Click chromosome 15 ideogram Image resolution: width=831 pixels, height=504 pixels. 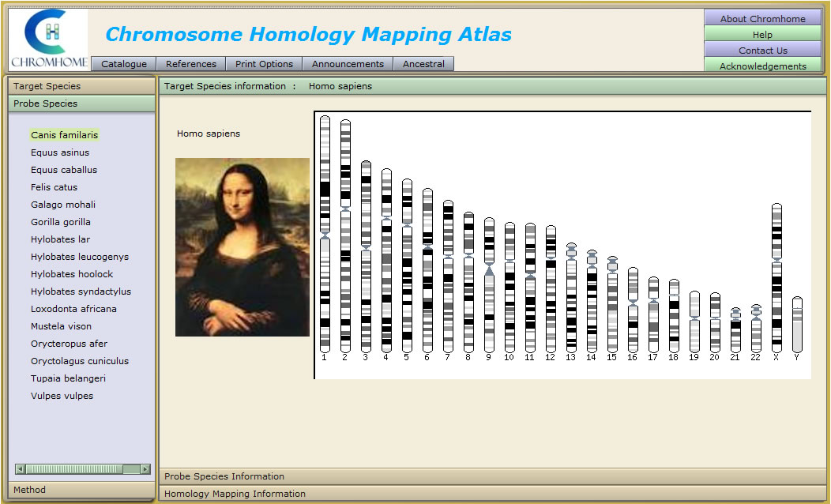(612, 304)
